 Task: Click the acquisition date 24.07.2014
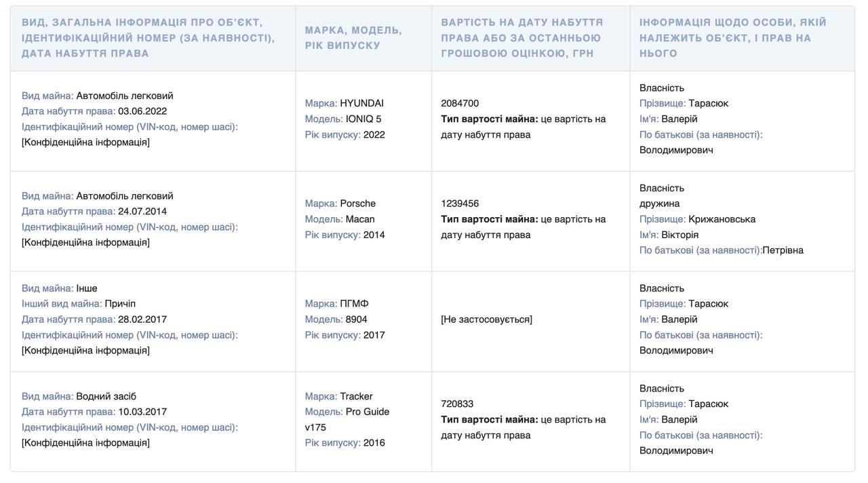142,212
